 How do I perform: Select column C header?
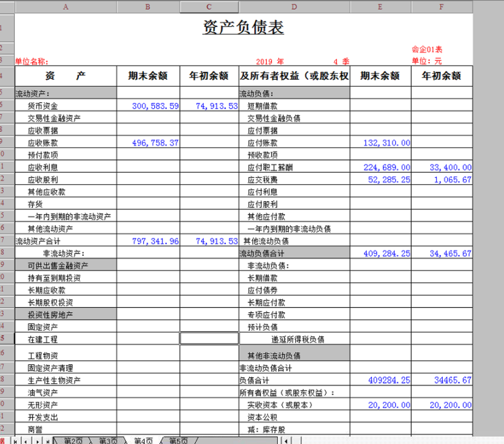(209, 7)
